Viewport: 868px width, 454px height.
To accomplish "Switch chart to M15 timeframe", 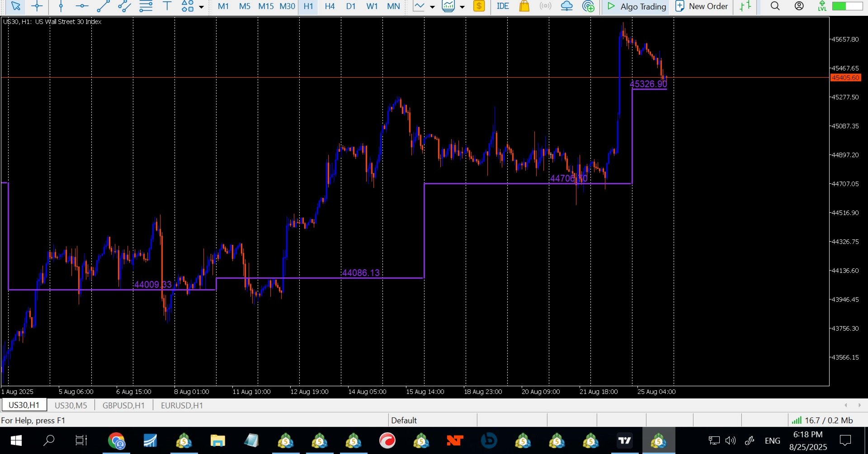I will tap(266, 6).
